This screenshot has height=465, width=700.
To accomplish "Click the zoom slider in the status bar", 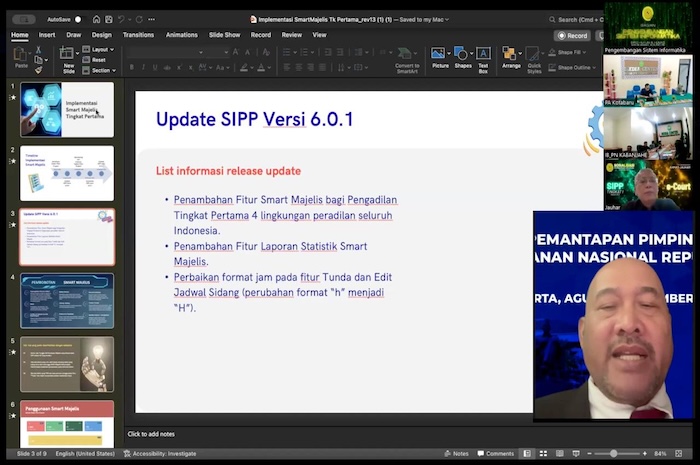I will click(x=612, y=453).
